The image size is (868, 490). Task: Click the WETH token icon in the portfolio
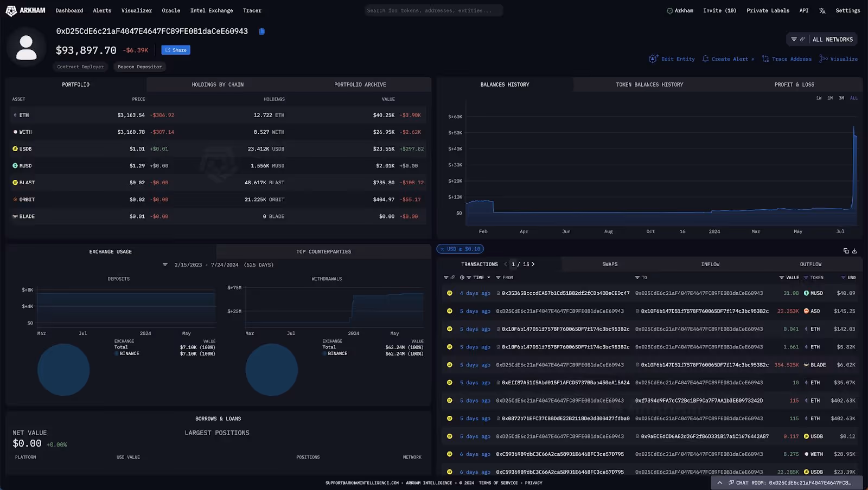tap(15, 132)
